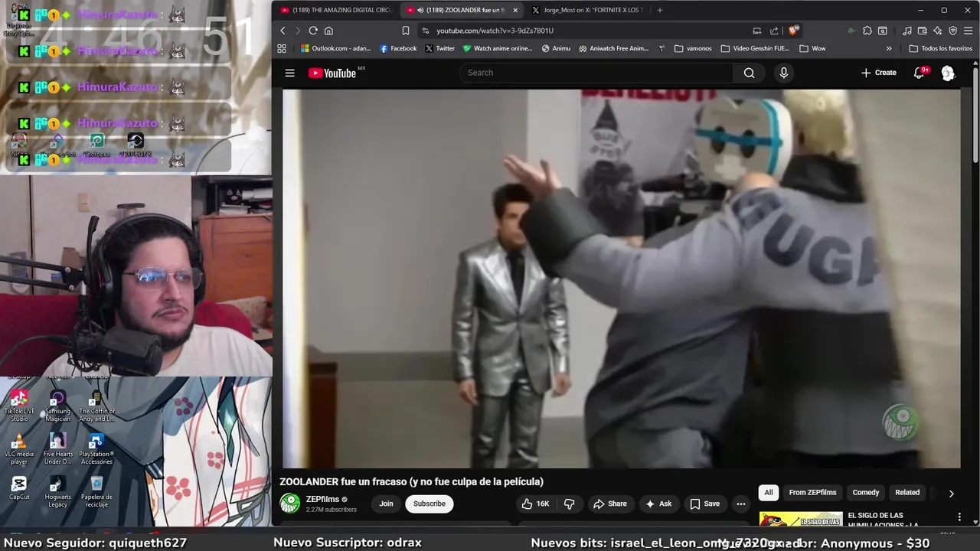Click the Brave shields lion icon
This screenshot has height=551, width=980.
793,31
